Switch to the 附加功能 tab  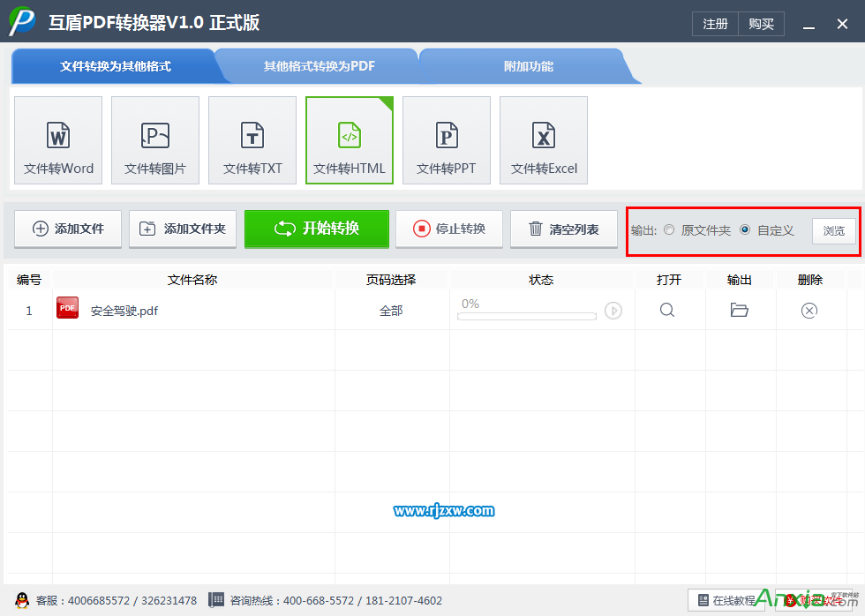pos(528,66)
